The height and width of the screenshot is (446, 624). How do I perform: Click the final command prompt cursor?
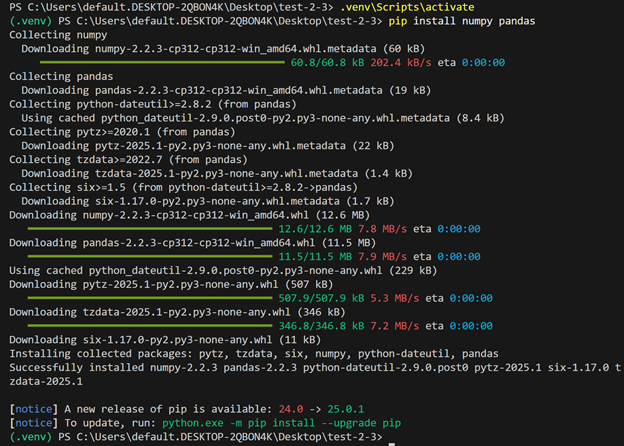392,437
